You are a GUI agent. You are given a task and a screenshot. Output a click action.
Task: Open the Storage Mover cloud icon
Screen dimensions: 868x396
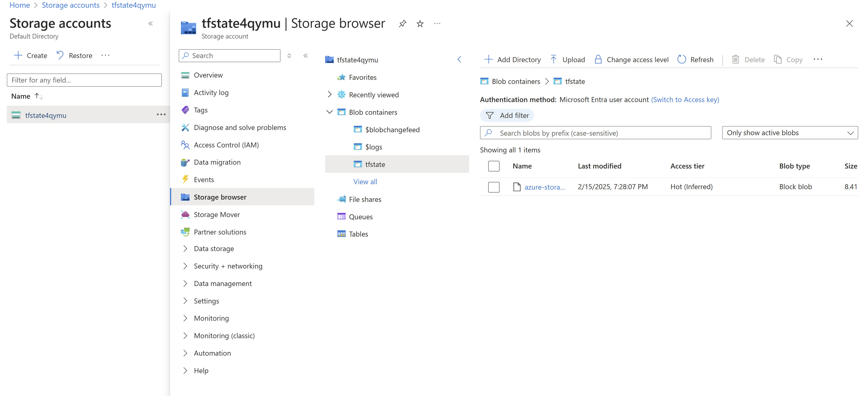click(x=185, y=215)
